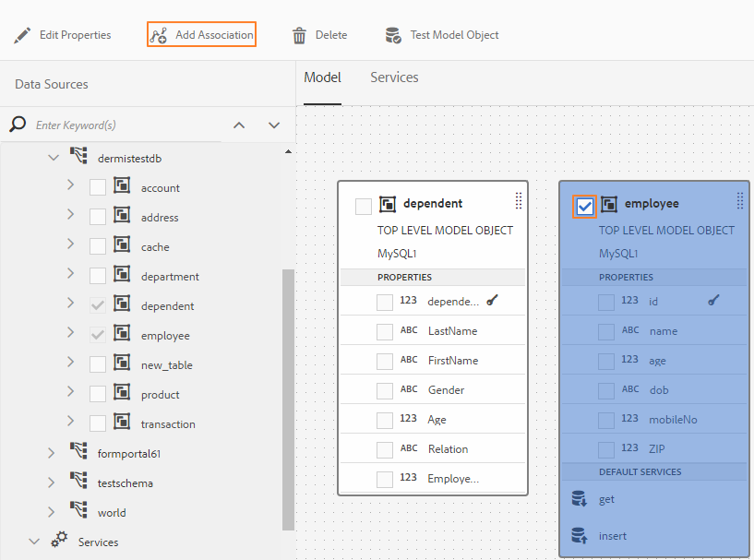Viewport: 754px width, 560px height.
Task: Expand the department table node
Action: pyautogui.click(x=71, y=273)
